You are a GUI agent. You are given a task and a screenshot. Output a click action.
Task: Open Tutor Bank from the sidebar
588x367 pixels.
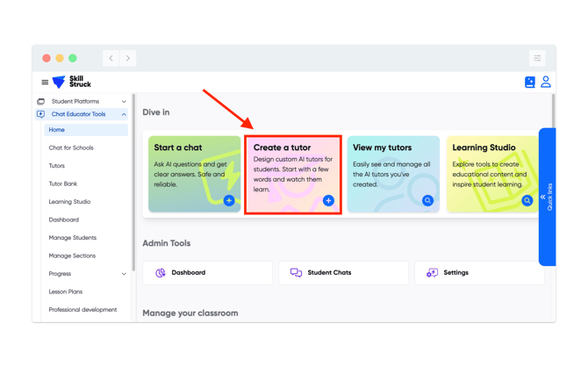coord(63,183)
